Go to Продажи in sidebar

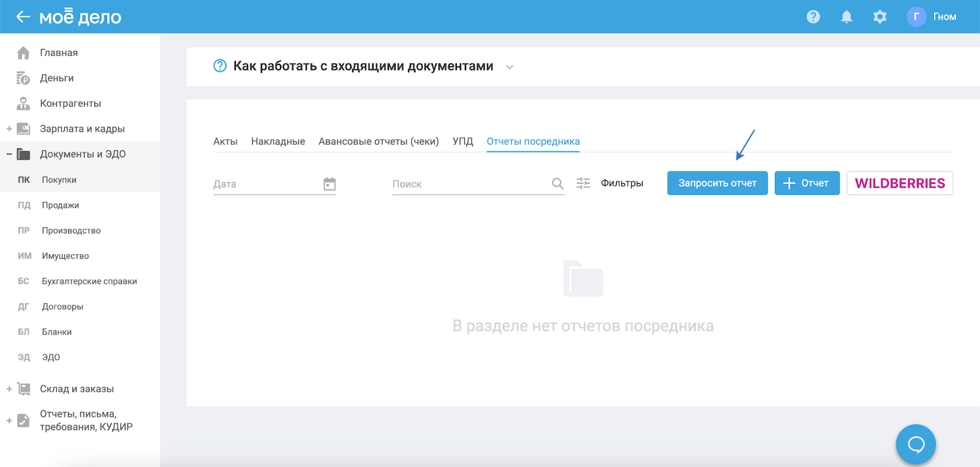click(60, 205)
